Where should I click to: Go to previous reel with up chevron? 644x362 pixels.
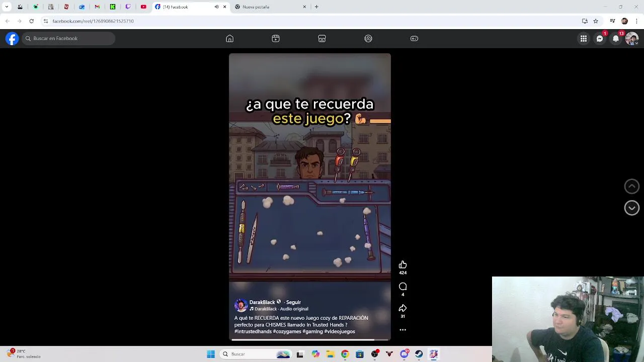(x=632, y=187)
